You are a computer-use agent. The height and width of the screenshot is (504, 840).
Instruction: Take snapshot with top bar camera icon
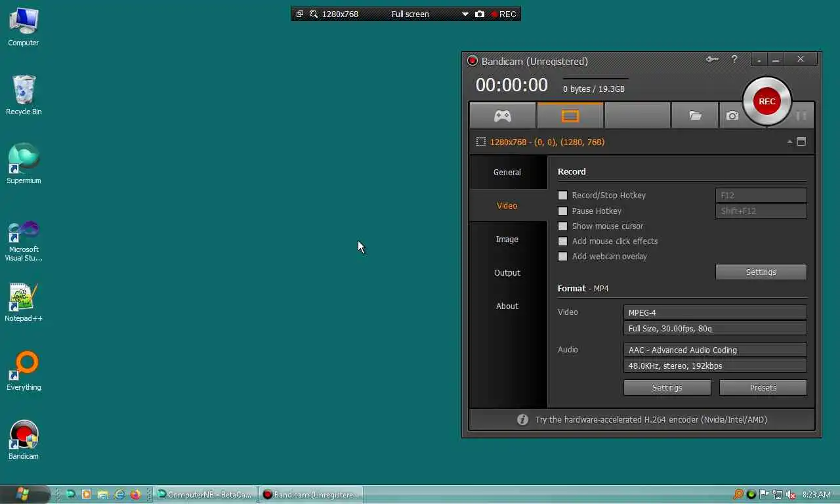480,14
